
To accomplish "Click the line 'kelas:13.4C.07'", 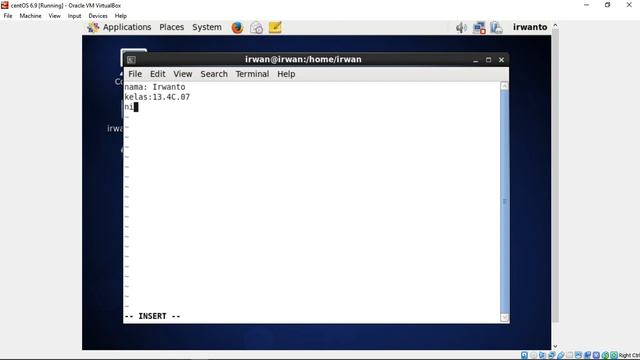I will pos(157,97).
